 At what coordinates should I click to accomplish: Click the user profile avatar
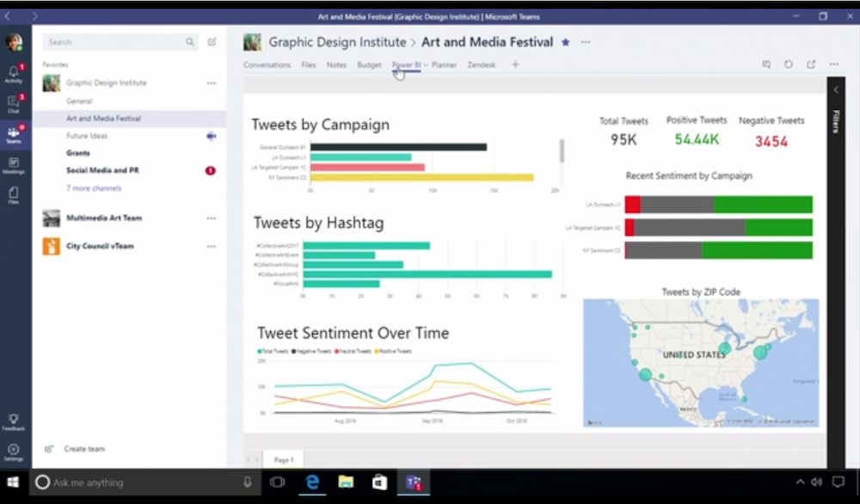pos(14,41)
